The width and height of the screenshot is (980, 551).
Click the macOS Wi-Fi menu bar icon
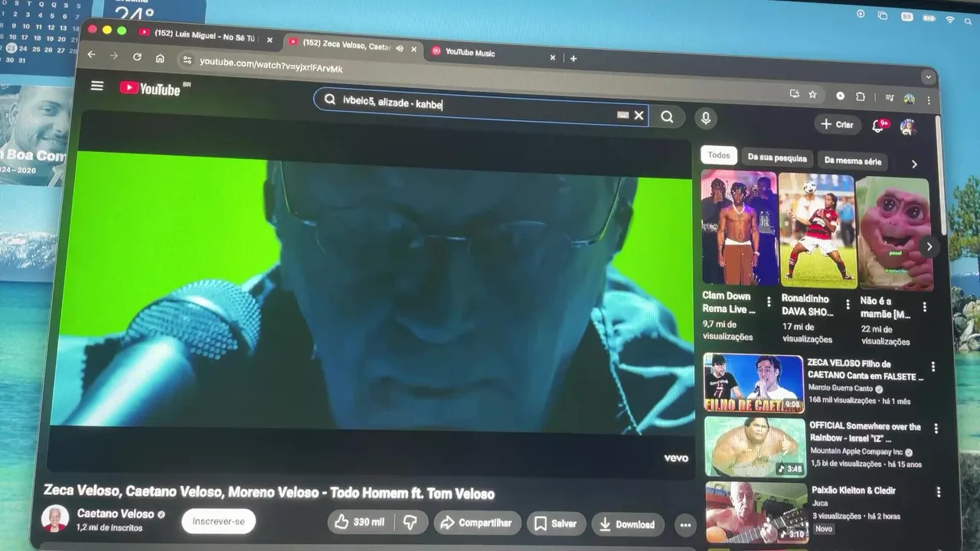[x=950, y=18]
